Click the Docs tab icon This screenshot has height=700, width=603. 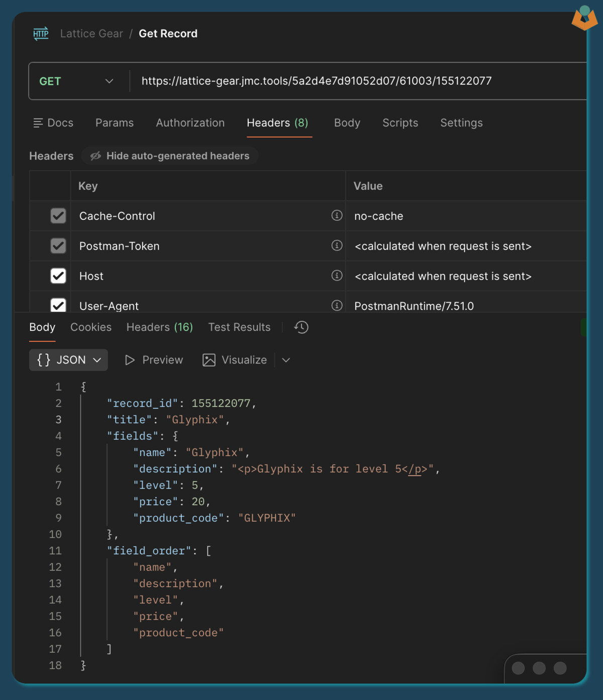(x=38, y=123)
